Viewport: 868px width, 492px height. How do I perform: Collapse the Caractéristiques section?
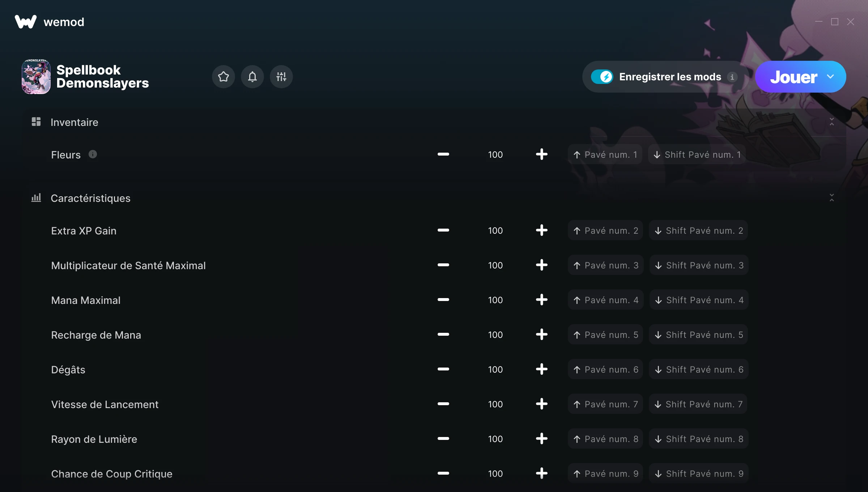tap(831, 198)
